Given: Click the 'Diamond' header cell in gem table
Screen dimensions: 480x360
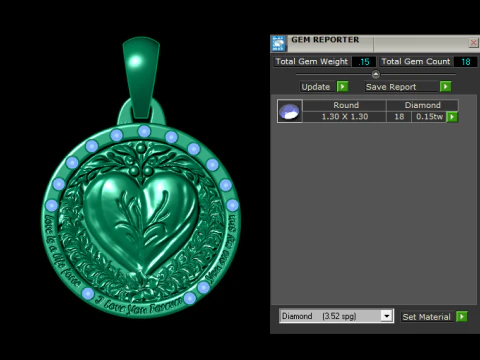Looking at the screenshot, I should tap(422, 105).
